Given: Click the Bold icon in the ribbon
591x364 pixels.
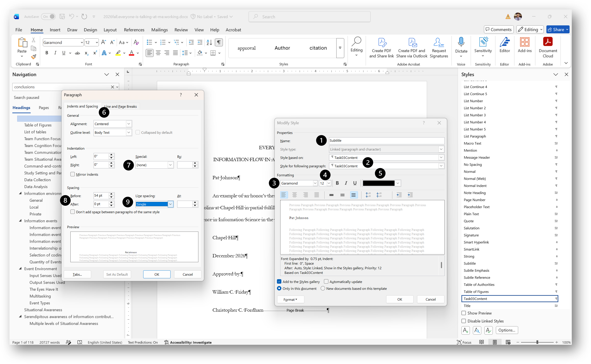Looking at the screenshot, I should coord(47,53).
